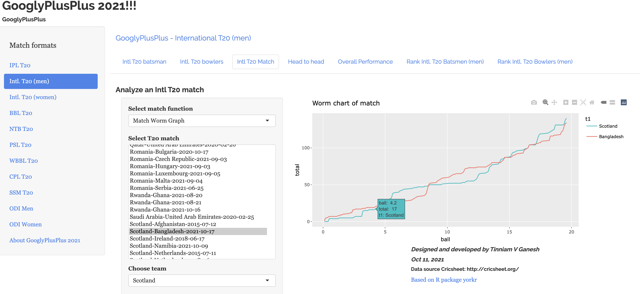Click the Zoom out chart icon

click(575, 102)
